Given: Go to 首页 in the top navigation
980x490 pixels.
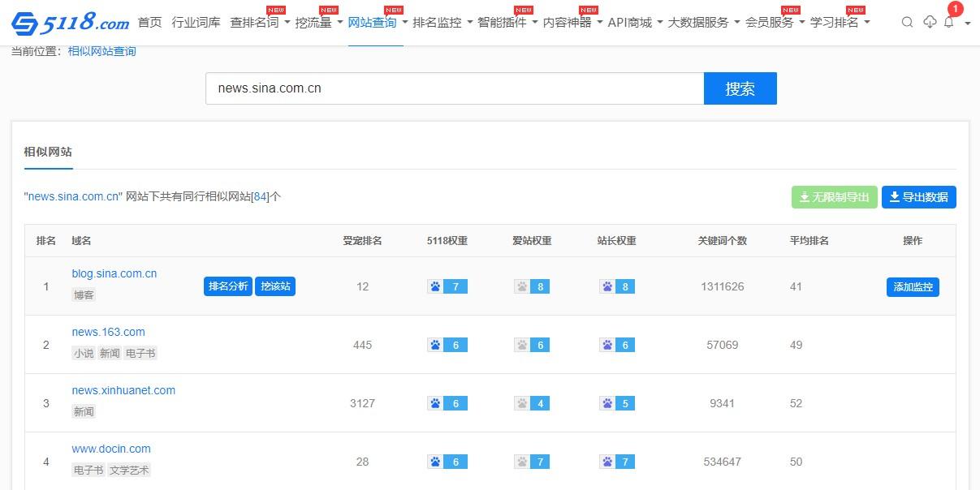Looking at the screenshot, I should point(149,23).
